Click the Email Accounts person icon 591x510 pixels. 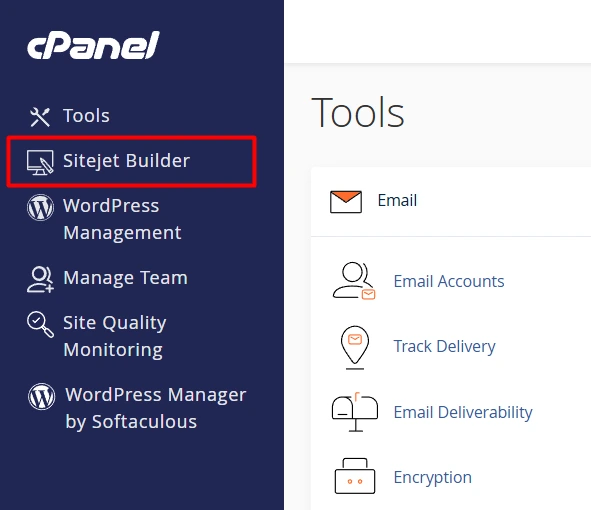point(354,281)
